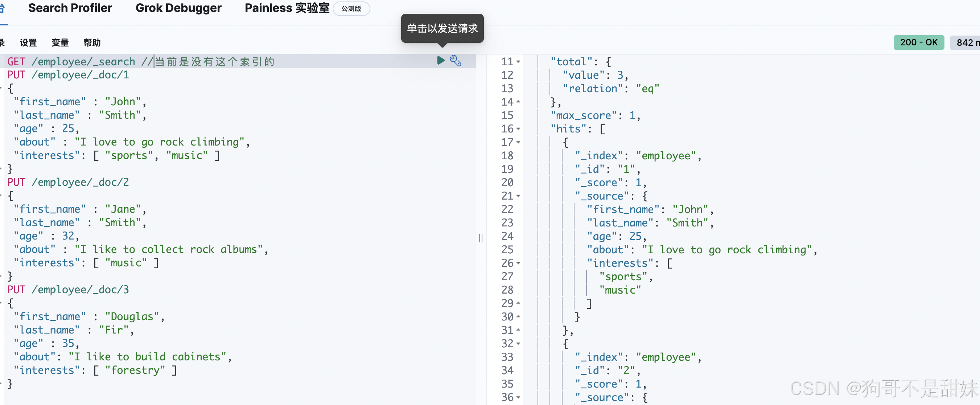The width and height of the screenshot is (980, 405).
Task: Click the 公测版 beta badge
Action: click(351, 9)
